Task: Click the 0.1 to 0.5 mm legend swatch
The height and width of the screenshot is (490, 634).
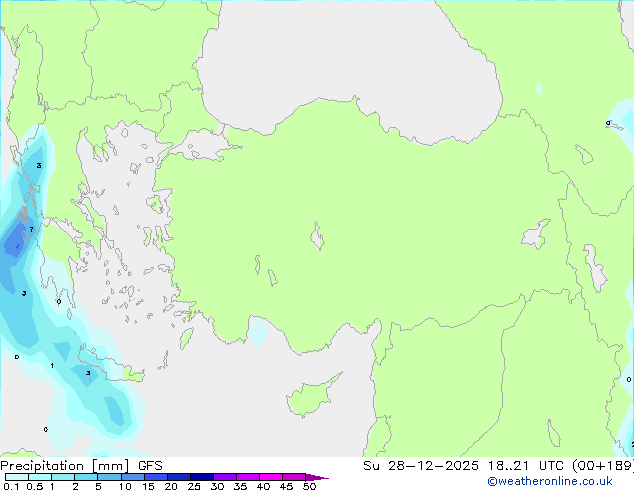Action: tap(17, 477)
